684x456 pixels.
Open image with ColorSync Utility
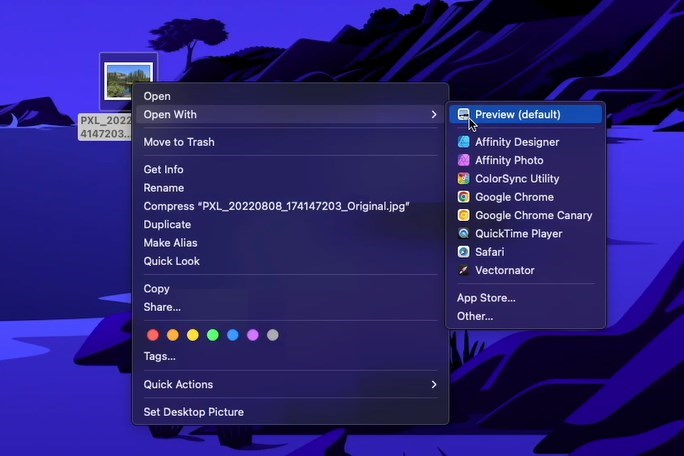(x=526, y=178)
